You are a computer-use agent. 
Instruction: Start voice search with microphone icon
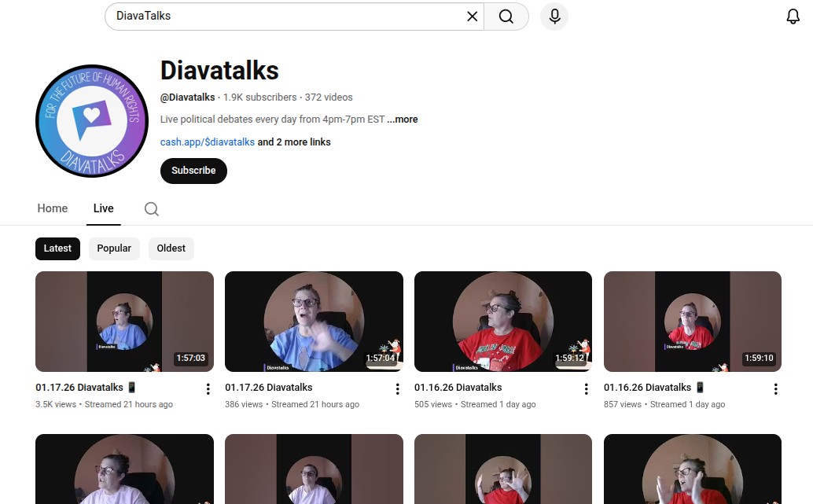coord(554,17)
